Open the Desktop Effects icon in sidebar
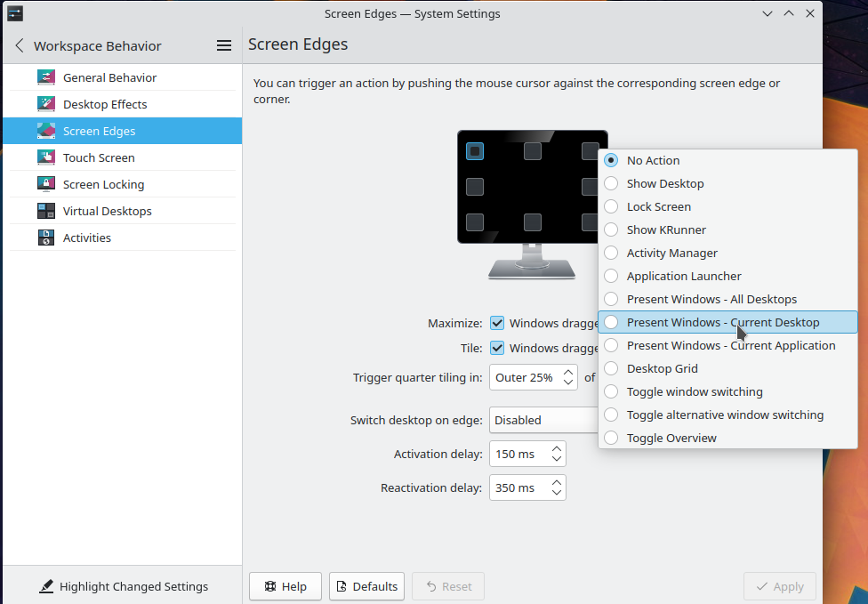 pos(46,104)
